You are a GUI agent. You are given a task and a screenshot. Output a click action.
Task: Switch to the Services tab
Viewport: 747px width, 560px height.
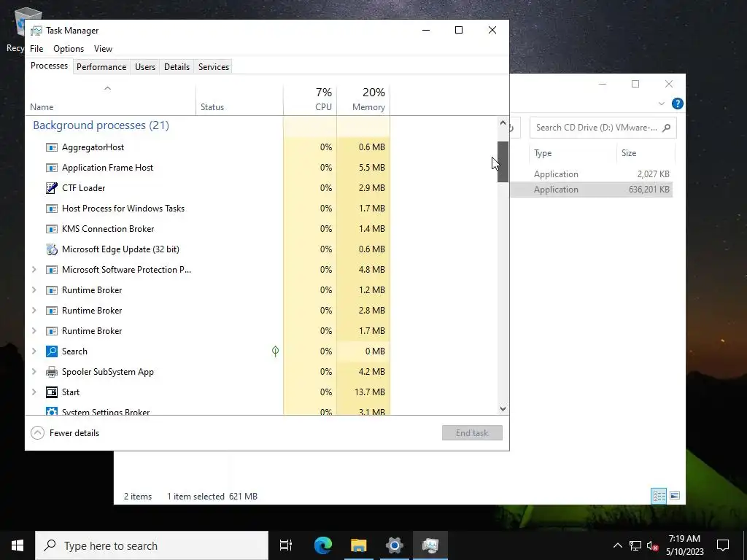(x=214, y=67)
